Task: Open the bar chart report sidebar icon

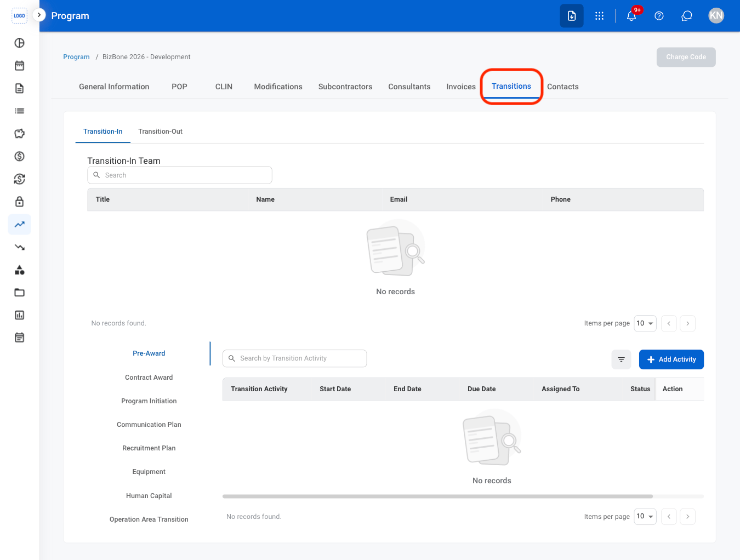Action: [x=19, y=315]
